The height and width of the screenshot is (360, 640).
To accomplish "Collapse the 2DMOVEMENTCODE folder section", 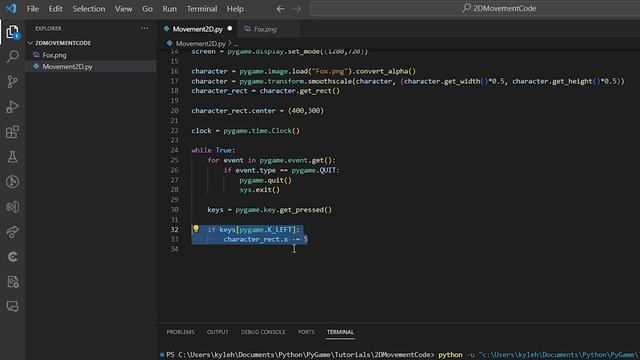I will point(30,43).
